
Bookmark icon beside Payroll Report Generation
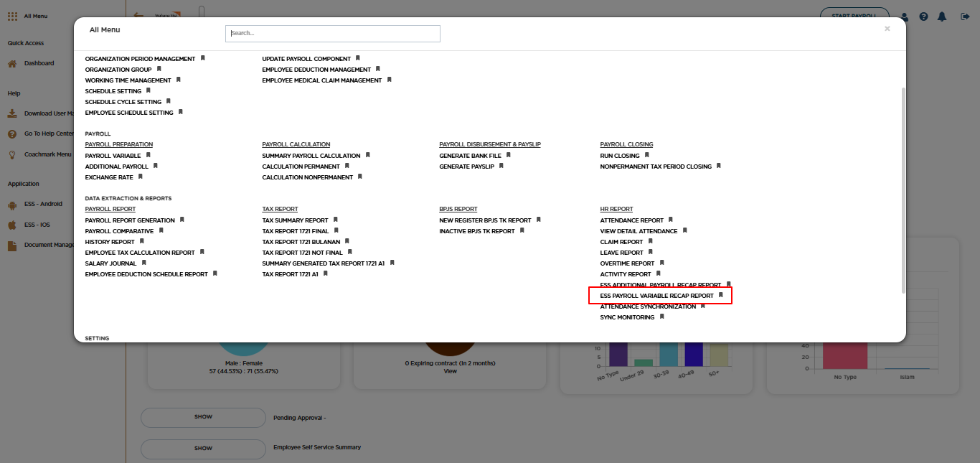click(x=182, y=220)
